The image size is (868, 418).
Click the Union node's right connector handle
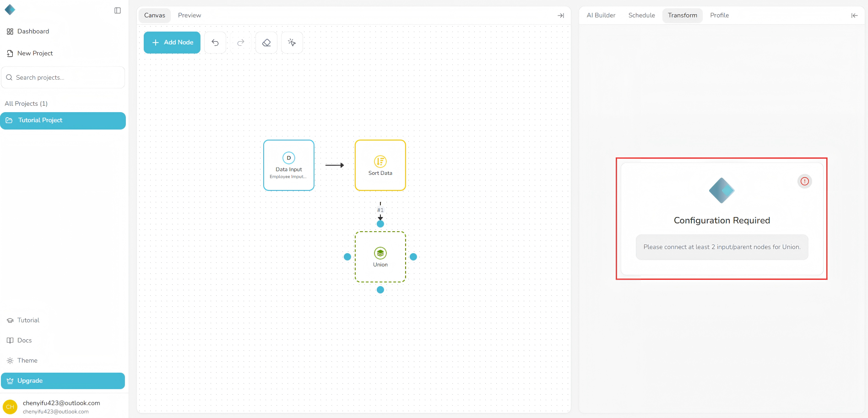[413, 257]
